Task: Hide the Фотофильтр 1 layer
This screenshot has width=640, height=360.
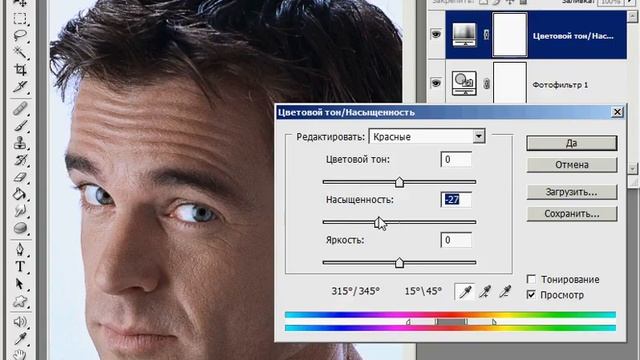Action: (x=436, y=84)
